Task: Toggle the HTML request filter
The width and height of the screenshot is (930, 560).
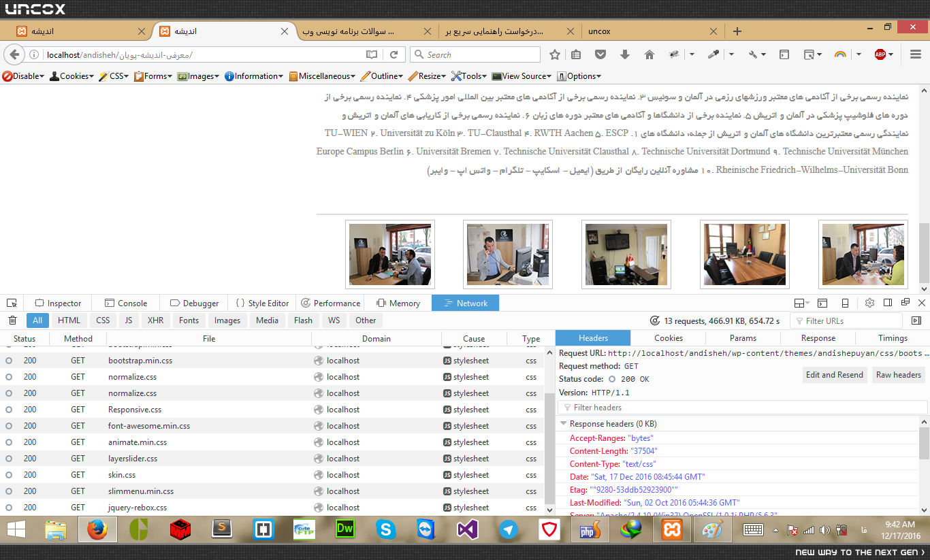Action: [69, 320]
